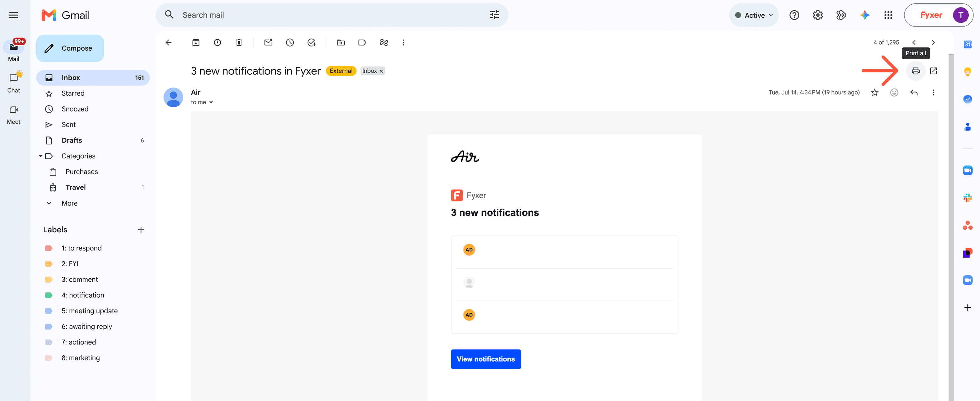Switch to the Chat tab

click(x=14, y=82)
